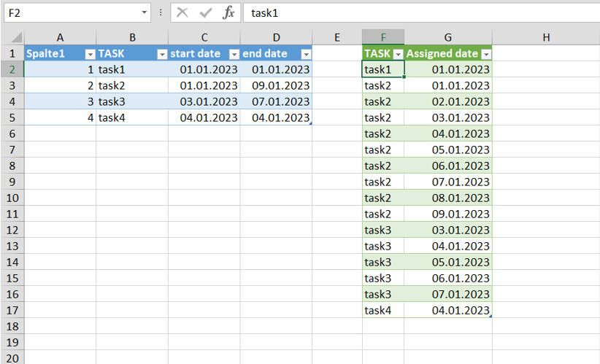Screen dimensions: 600x364
Task: Select row 5 header
Action: 12,117
